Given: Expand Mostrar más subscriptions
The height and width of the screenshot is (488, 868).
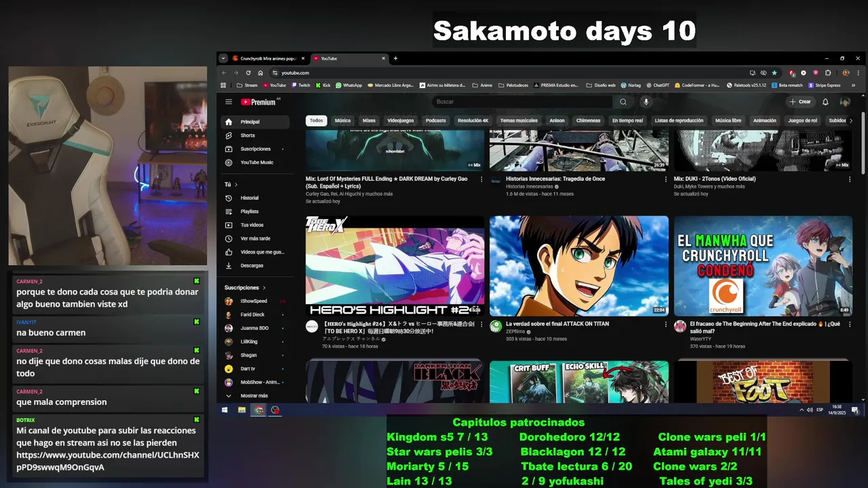Looking at the screenshot, I should pyautogui.click(x=255, y=396).
